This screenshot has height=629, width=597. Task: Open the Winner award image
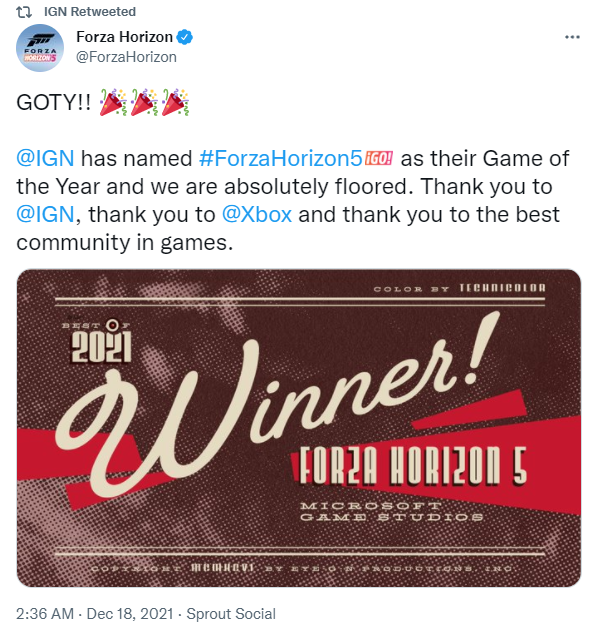point(298,428)
